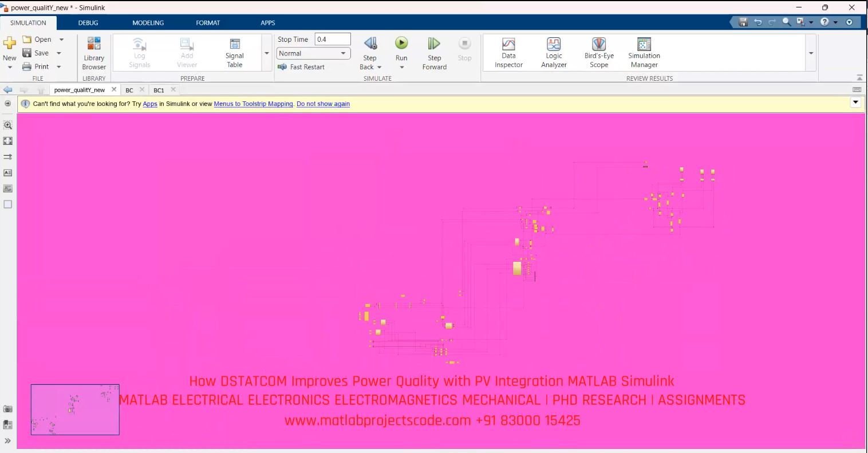Image resolution: width=868 pixels, height=453 pixels.
Task: Click Fit to View palette icon
Action: [x=8, y=140]
